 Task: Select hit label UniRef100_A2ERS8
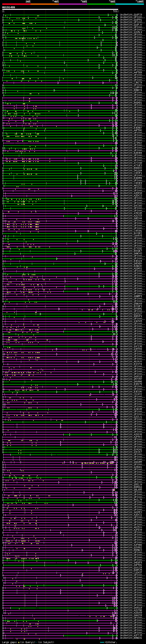(x=131, y=193)
